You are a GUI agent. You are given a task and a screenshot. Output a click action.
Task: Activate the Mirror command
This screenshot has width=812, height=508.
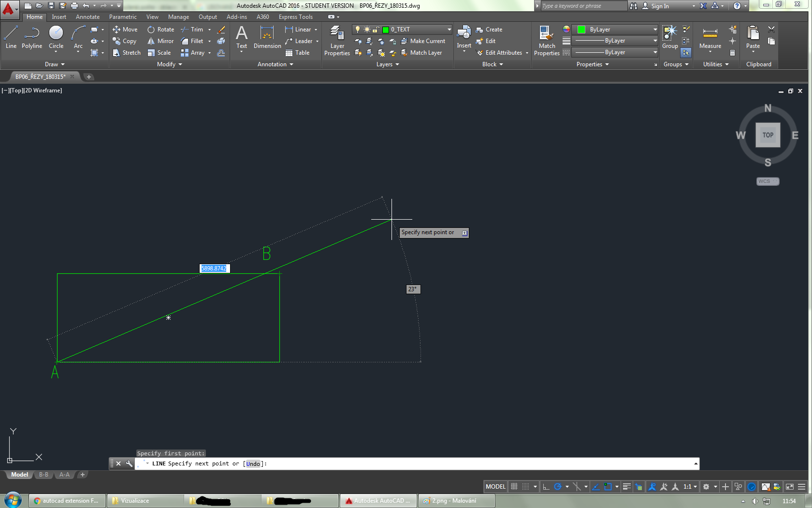pyautogui.click(x=160, y=41)
